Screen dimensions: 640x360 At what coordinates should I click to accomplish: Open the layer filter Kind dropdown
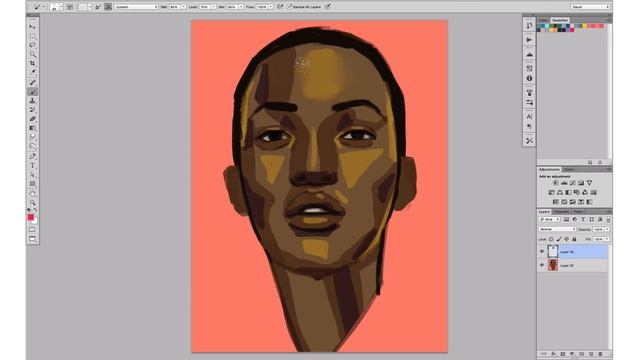pos(549,220)
